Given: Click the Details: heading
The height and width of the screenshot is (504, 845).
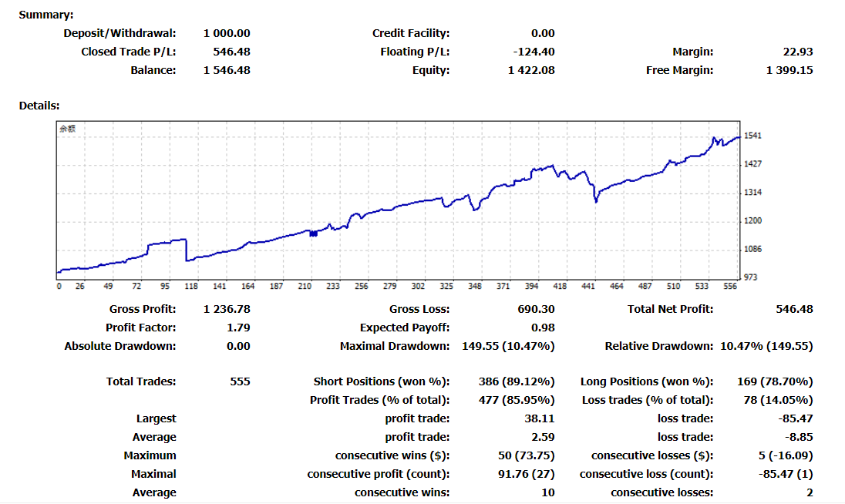Looking at the screenshot, I should click(39, 106).
